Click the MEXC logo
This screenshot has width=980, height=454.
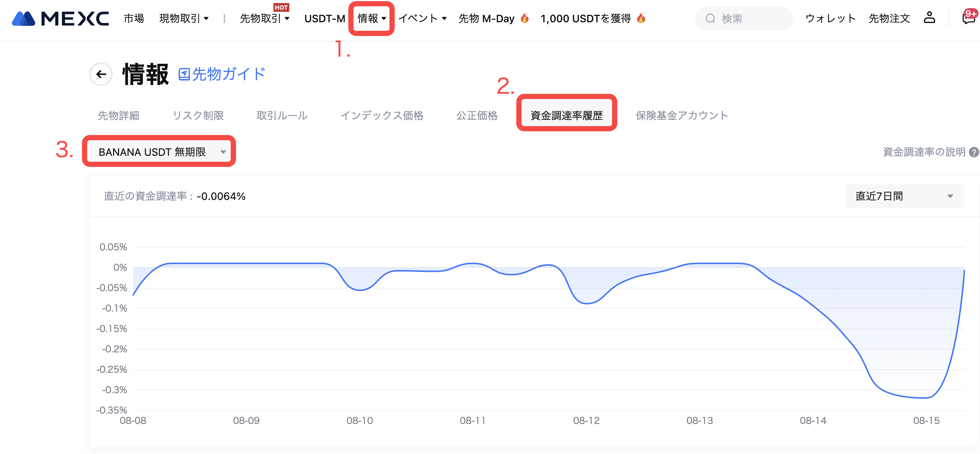(x=60, y=18)
